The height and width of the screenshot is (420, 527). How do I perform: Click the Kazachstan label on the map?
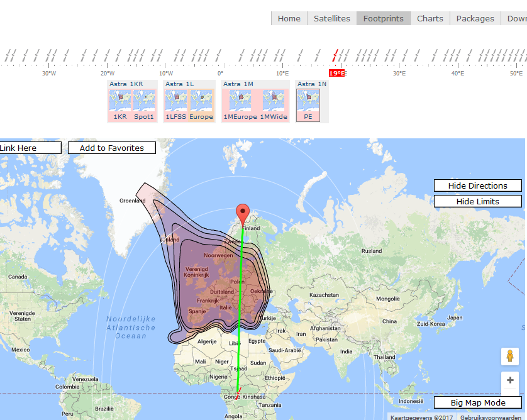pos(324,295)
